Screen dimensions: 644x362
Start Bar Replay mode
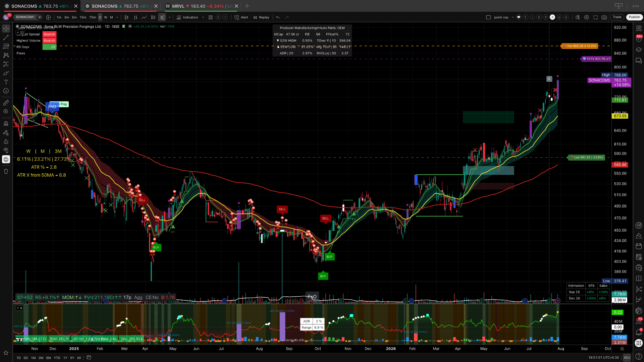click(x=261, y=17)
